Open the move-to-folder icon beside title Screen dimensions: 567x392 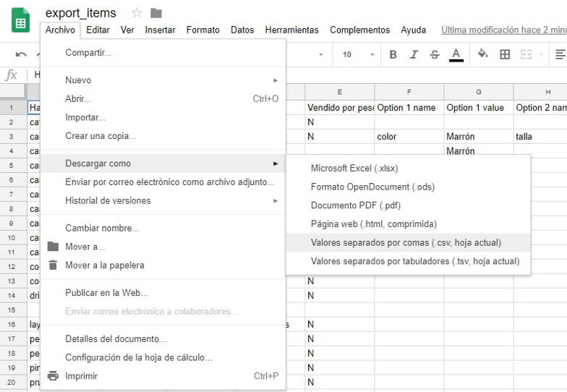[x=156, y=13]
